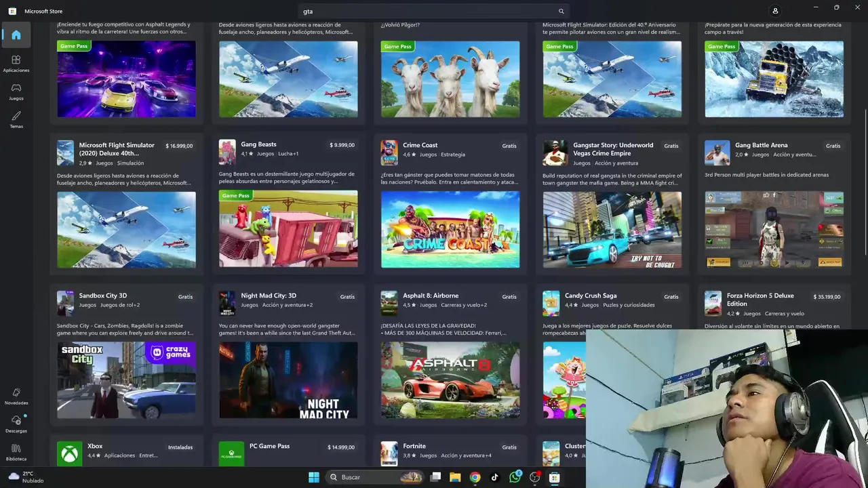Open Google Chrome from taskbar
Image resolution: width=868 pixels, height=488 pixels.
[475, 477]
